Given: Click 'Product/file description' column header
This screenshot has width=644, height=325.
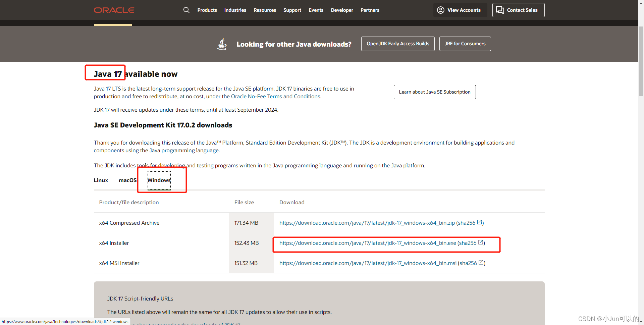Looking at the screenshot, I should (129, 202).
